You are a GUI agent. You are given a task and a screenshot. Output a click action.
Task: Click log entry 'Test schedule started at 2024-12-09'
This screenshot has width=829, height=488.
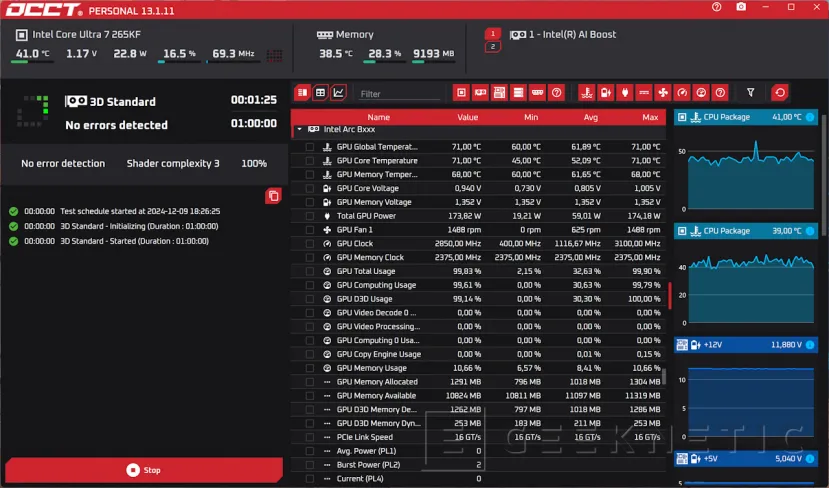click(140, 211)
